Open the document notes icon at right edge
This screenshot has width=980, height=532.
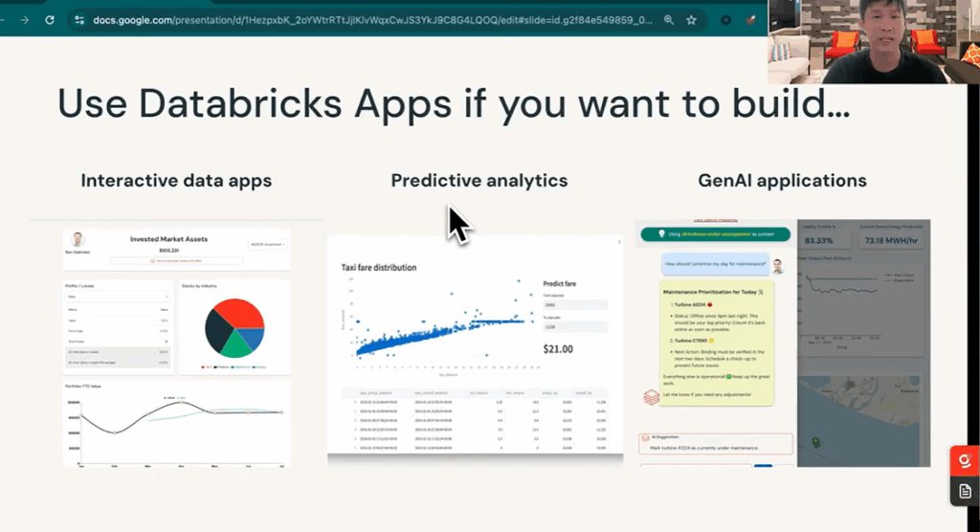click(x=964, y=491)
